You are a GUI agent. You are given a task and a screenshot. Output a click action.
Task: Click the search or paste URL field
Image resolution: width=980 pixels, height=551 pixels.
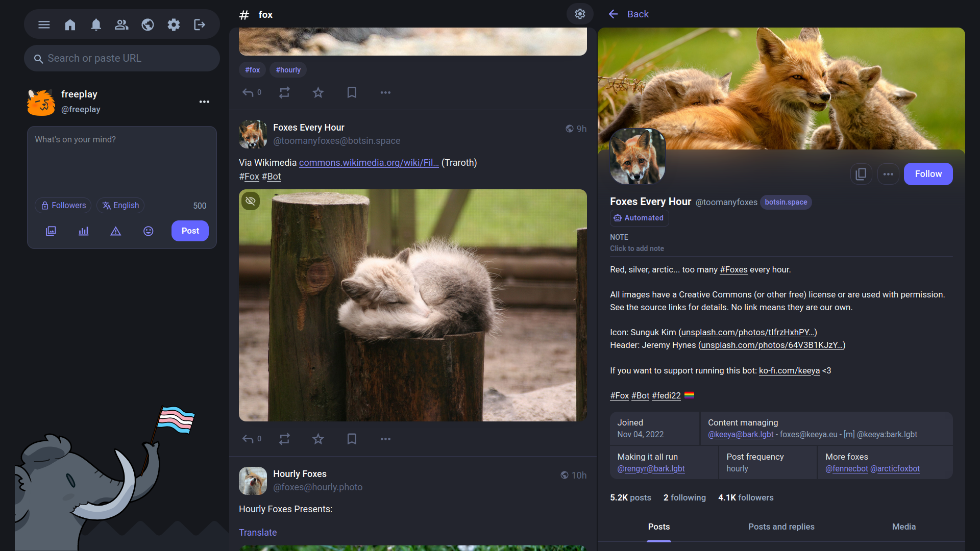tap(121, 58)
